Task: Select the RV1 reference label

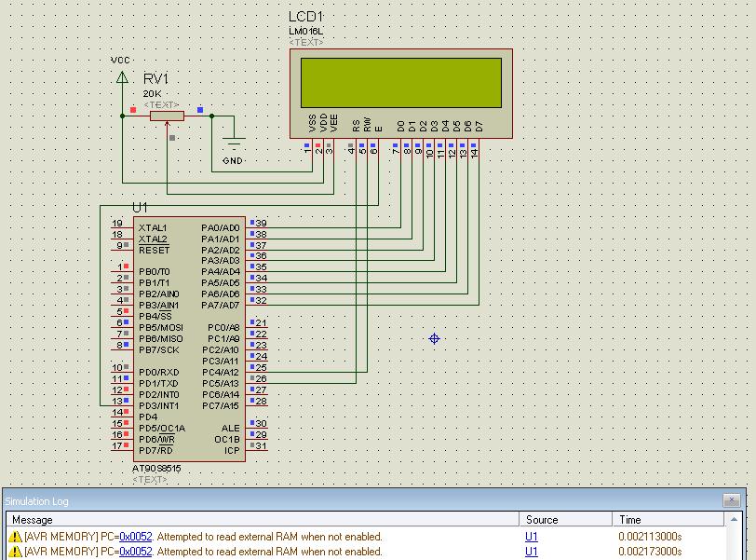Action: click(155, 78)
